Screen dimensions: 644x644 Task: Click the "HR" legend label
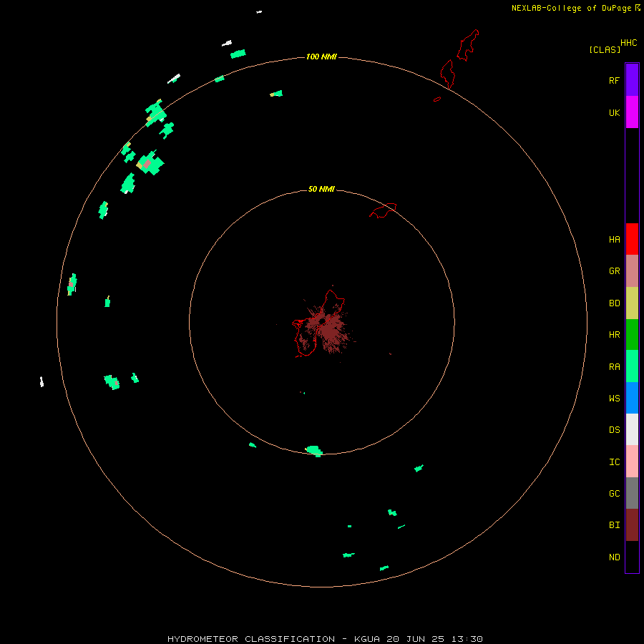tap(615, 335)
